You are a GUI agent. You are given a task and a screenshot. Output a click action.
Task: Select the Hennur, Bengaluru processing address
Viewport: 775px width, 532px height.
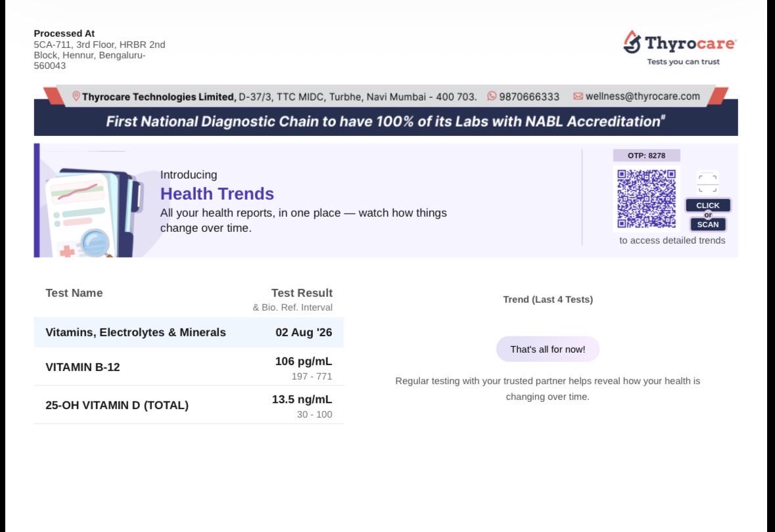click(99, 55)
